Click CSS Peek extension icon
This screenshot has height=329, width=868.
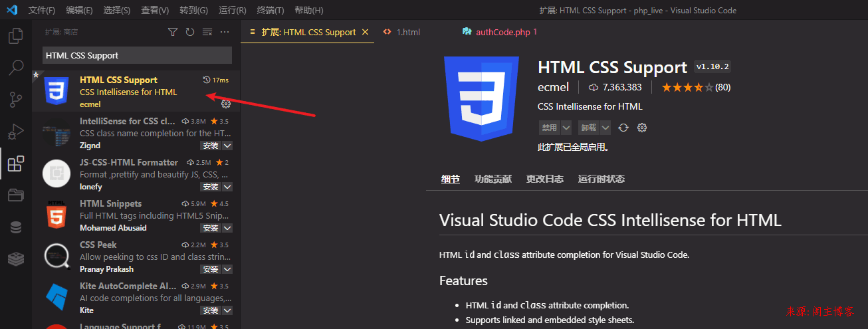[56, 257]
